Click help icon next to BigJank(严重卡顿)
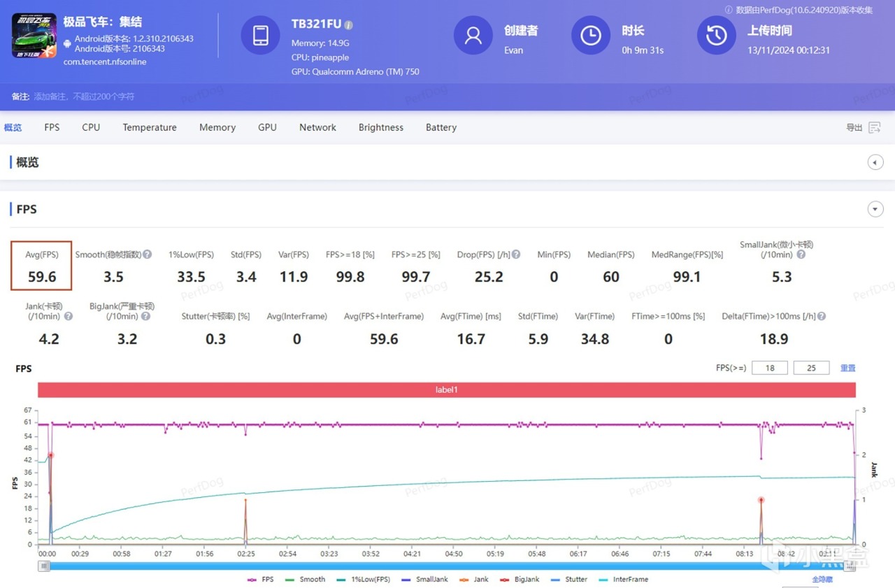 (145, 316)
